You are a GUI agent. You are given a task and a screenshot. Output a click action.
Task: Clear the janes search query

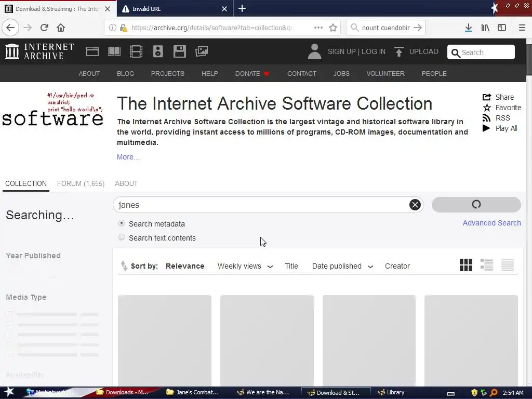[415, 205]
